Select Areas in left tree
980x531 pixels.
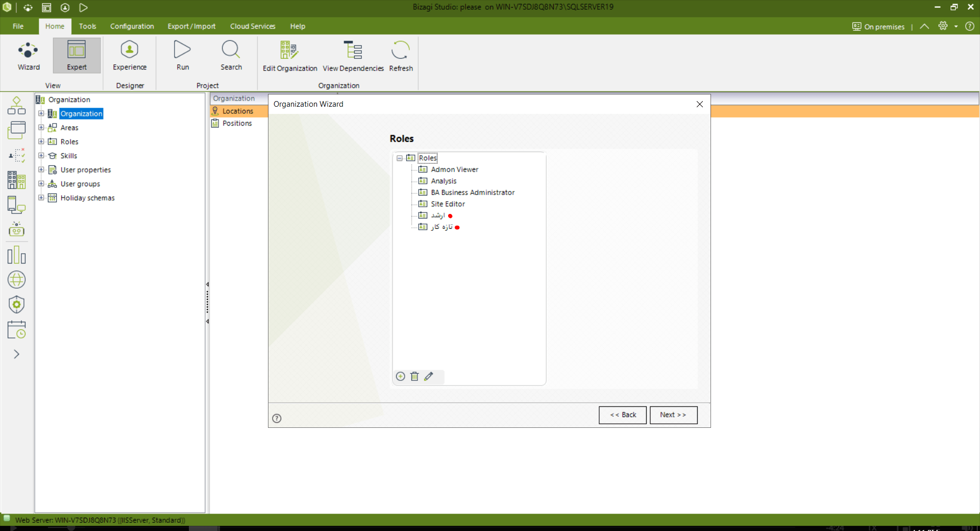69,128
